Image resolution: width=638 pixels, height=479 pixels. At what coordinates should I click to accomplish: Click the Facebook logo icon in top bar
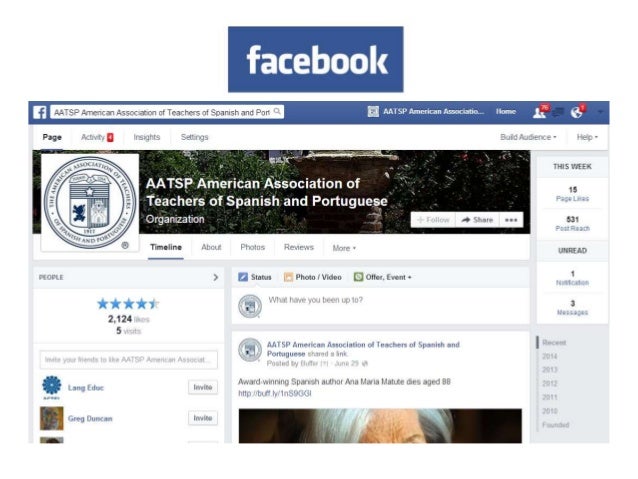(x=39, y=112)
